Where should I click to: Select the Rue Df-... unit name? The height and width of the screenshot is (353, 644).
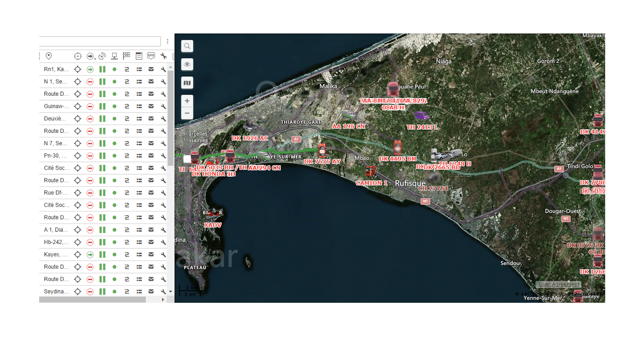(56, 192)
